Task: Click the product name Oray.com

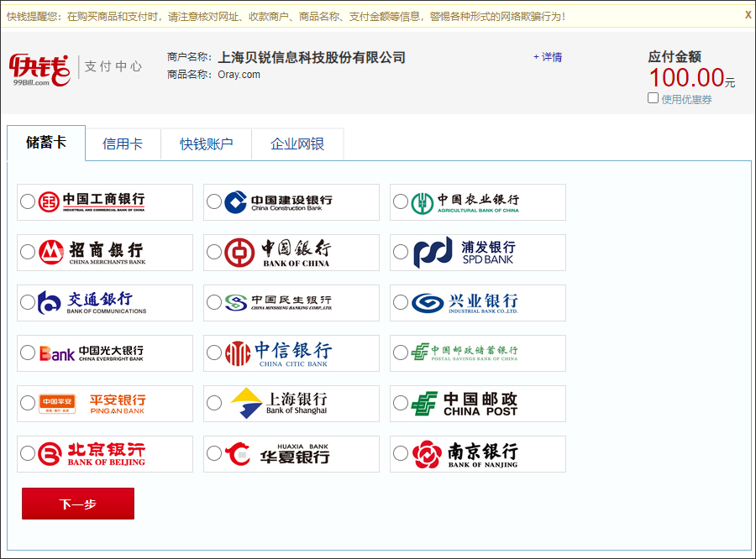Action: [x=239, y=75]
